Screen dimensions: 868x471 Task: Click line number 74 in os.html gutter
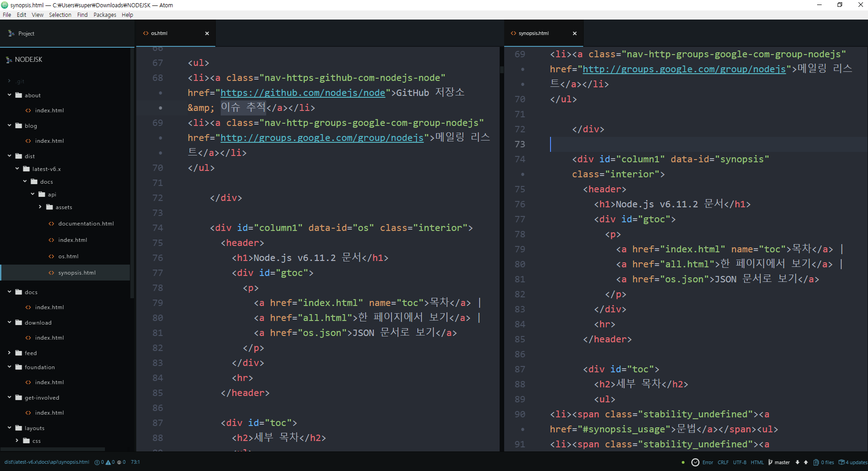point(158,228)
